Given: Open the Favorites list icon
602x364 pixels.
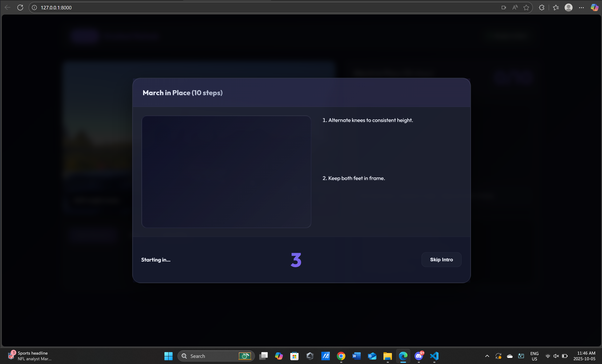Looking at the screenshot, I should [x=556, y=8].
